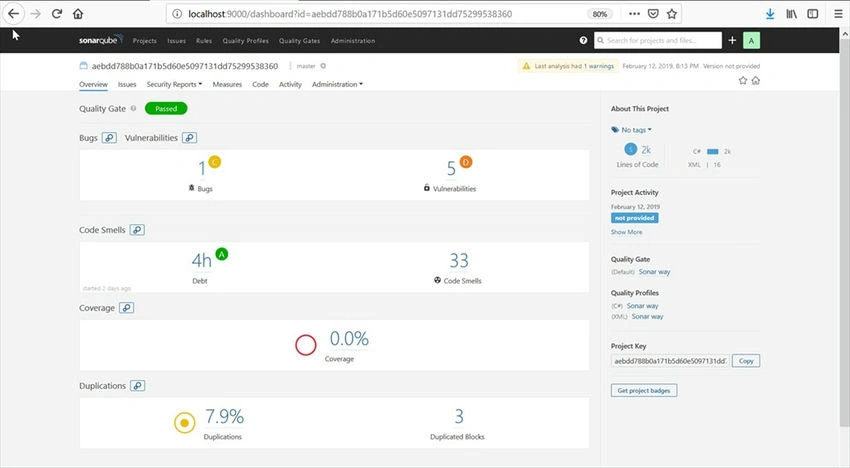Open the Code Smells link icon
This screenshot has width=850, height=468.
pos(137,230)
